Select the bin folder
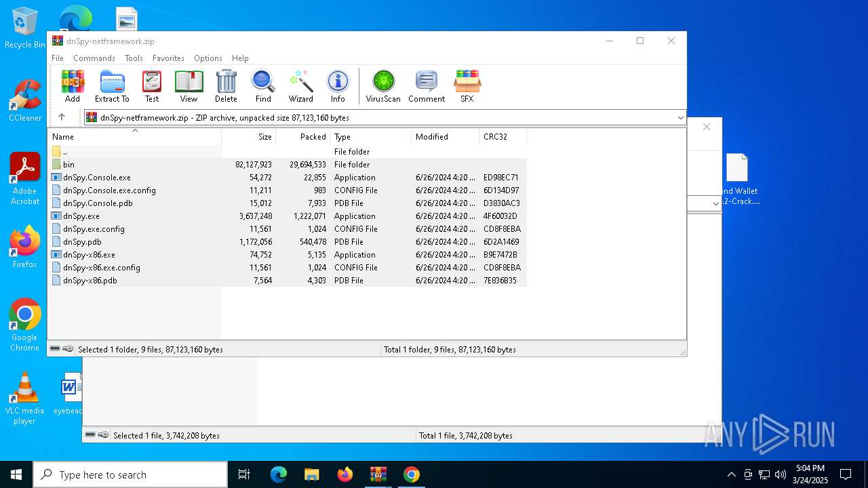 pyautogui.click(x=288, y=164)
